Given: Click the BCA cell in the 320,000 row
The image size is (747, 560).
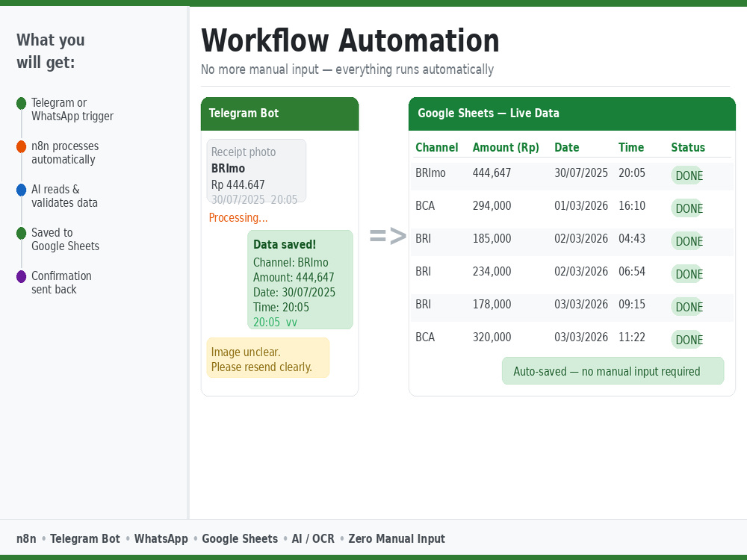Looking at the screenshot, I should pos(425,337).
